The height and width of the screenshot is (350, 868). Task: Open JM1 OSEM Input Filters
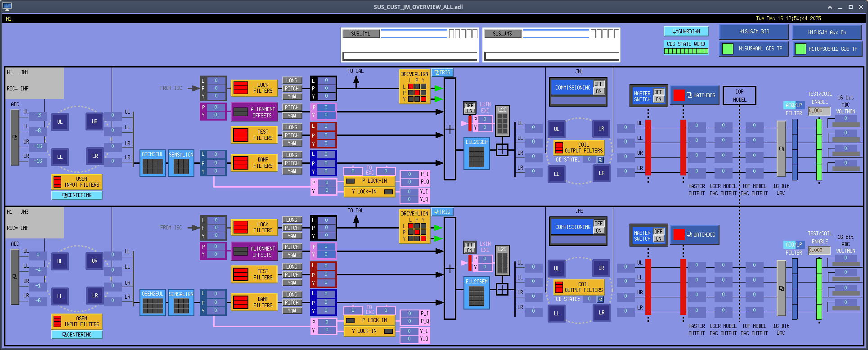(x=76, y=182)
